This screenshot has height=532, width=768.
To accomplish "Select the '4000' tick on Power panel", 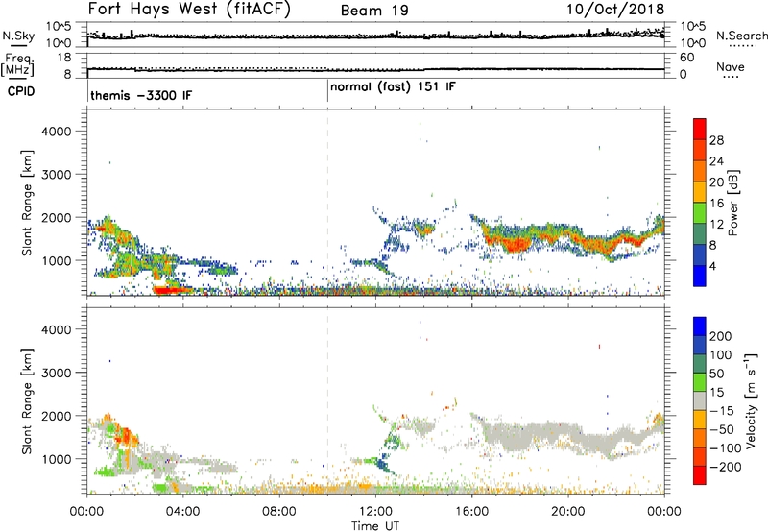I will (56, 132).
